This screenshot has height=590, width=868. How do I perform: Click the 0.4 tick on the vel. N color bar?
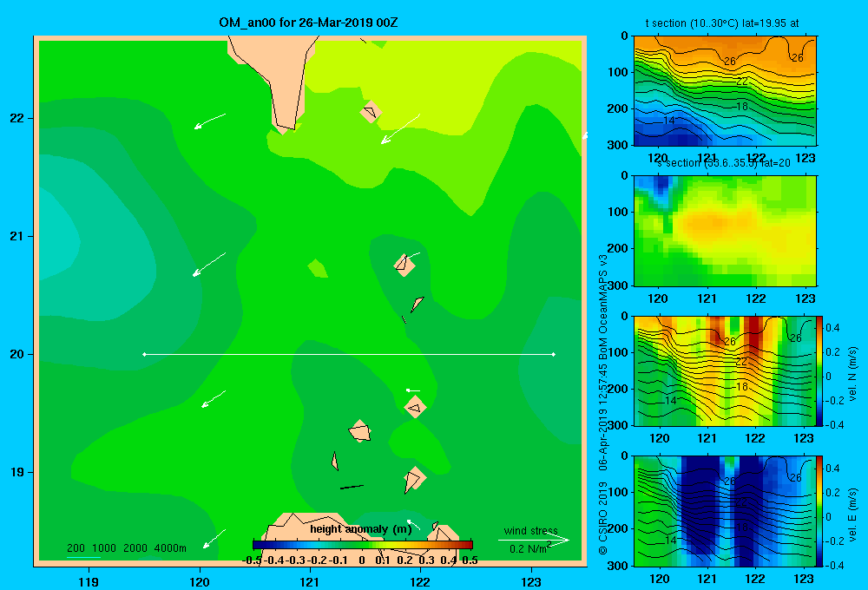pyautogui.click(x=832, y=328)
